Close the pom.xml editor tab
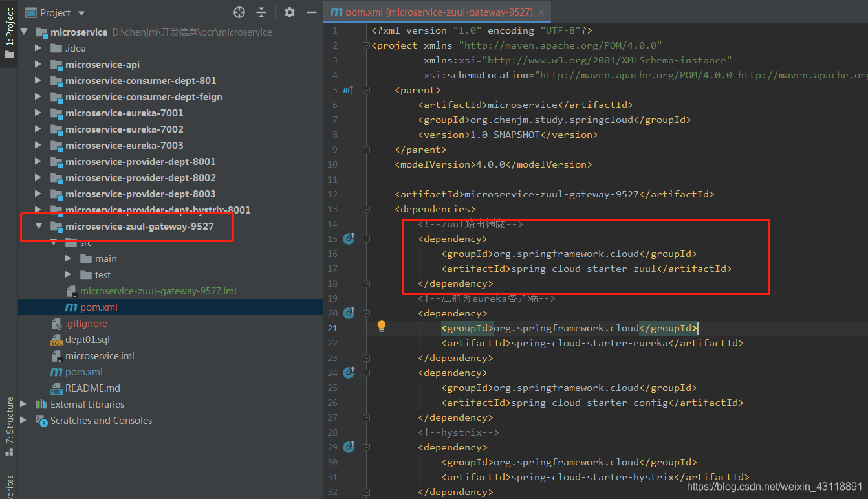 click(x=541, y=12)
